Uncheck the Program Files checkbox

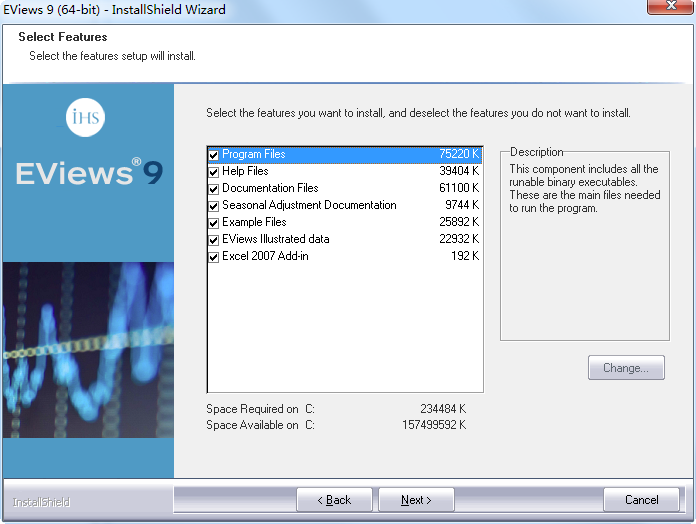[214, 155]
